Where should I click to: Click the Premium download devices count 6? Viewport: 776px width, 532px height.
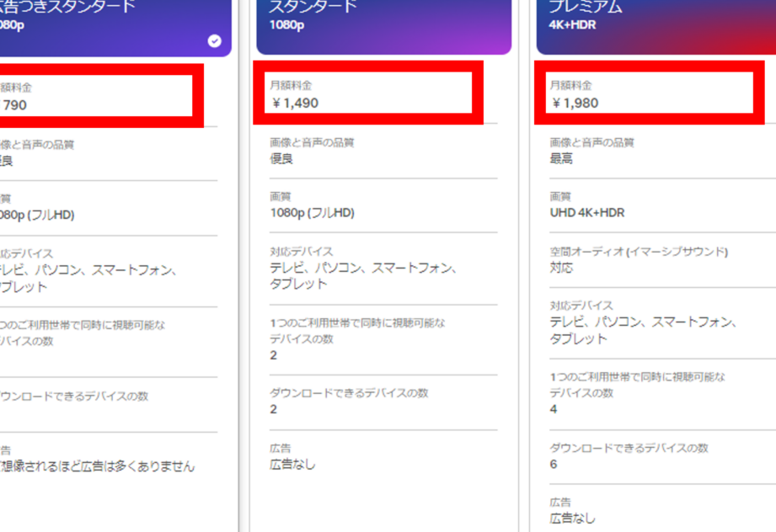pyautogui.click(x=554, y=464)
